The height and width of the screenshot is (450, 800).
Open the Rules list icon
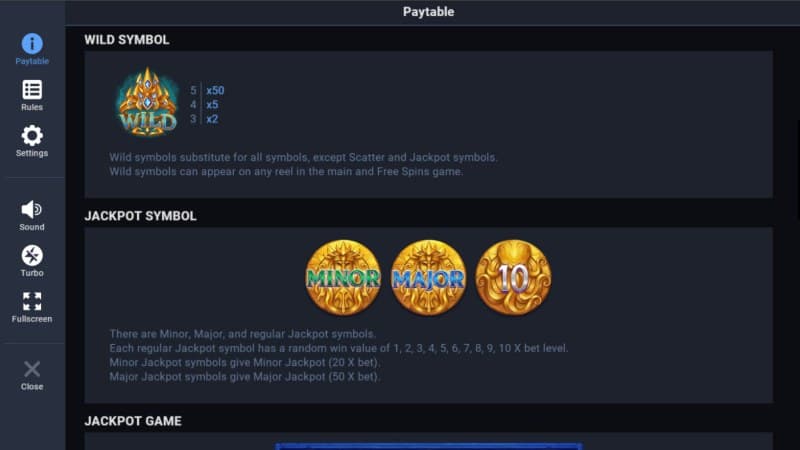click(x=32, y=89)
